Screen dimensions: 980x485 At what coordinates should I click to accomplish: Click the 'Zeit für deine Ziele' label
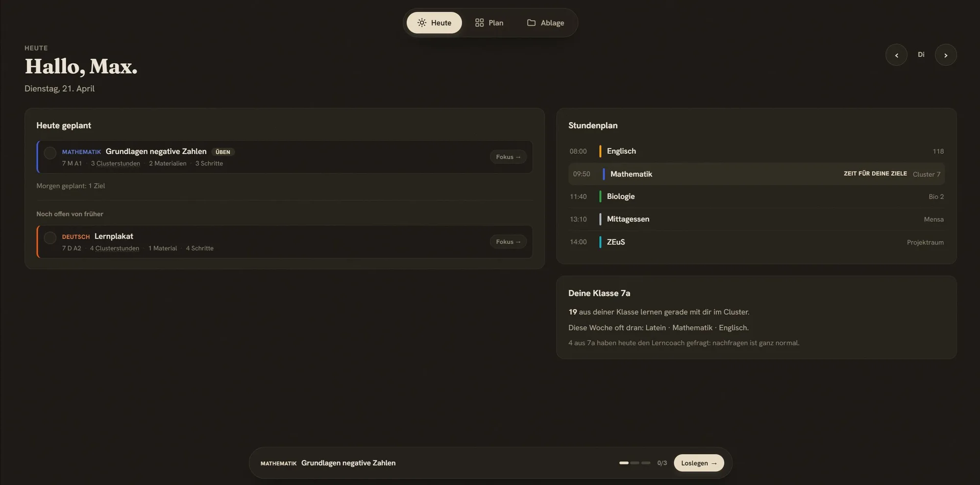coord(875,173)
